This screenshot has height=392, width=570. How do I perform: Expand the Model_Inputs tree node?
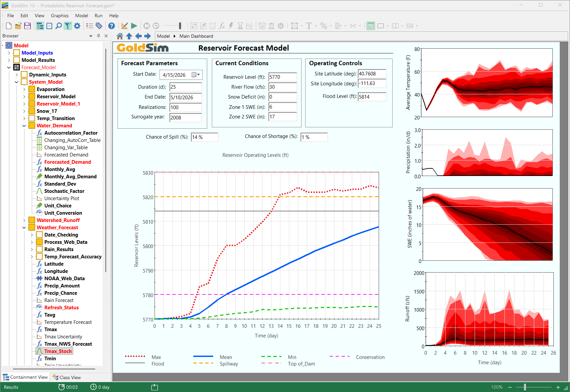coord(9,53)
